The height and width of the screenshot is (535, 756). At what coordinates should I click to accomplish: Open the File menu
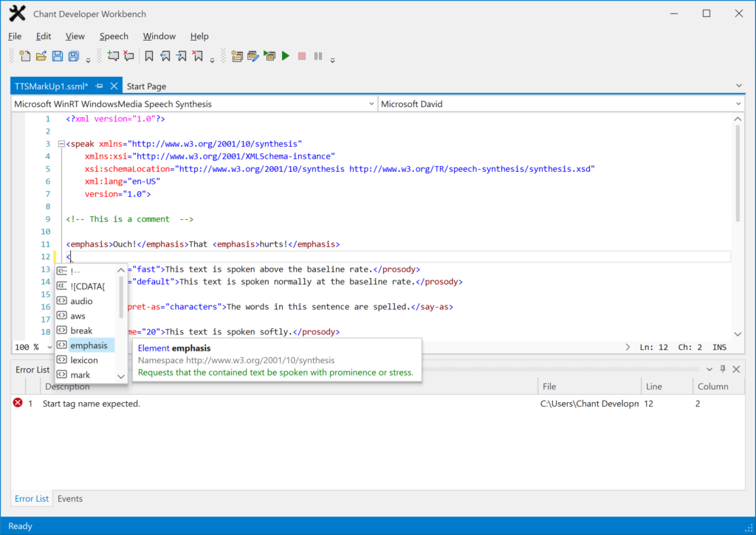tap(15, 36)
